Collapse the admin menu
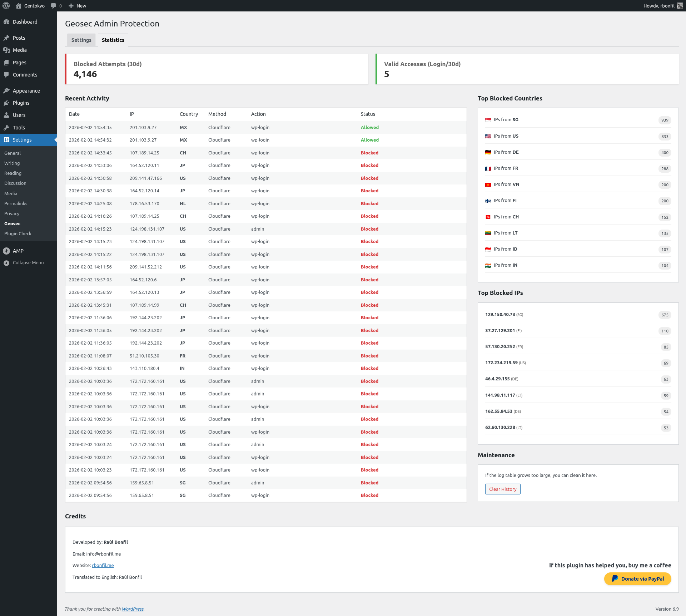Image resolution: width=686 pixels, height=616 pixels. (6, 262)
